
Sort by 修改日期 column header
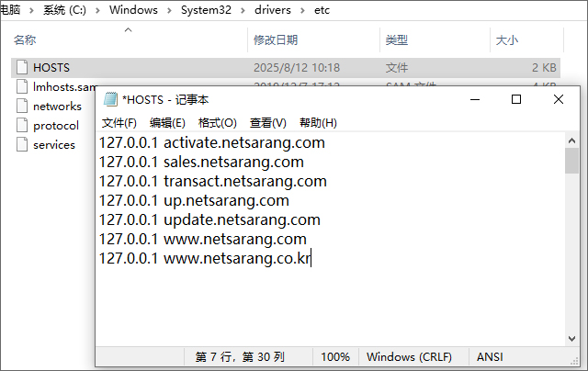(276, 40)
